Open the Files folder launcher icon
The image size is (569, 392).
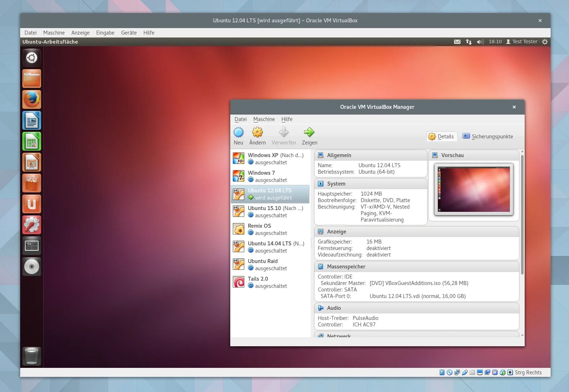click(x=32, y=79)
